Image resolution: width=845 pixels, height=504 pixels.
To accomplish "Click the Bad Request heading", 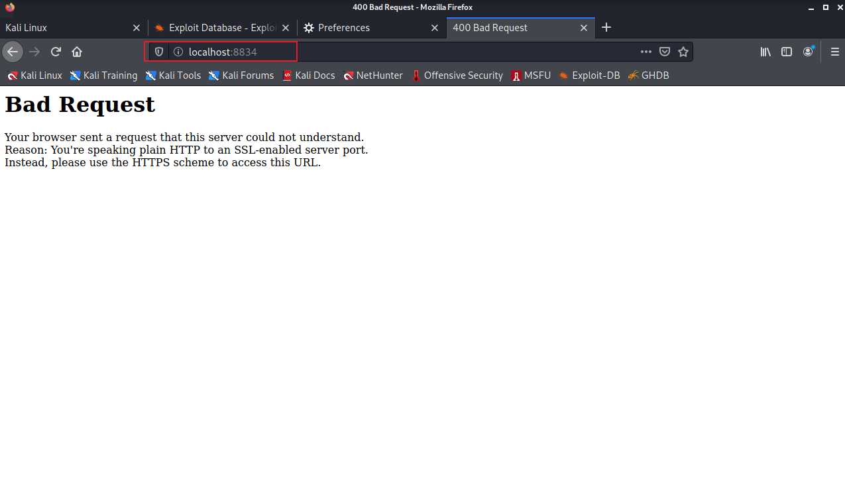I will [x=80, y=105].
